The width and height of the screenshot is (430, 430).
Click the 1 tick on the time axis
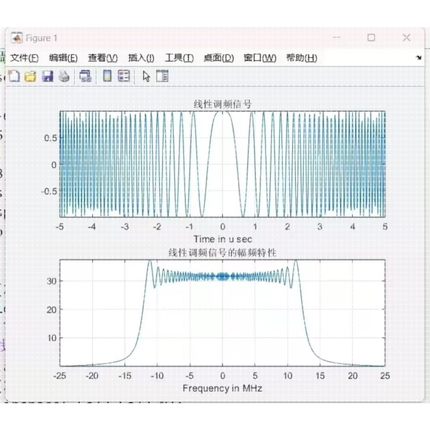pyautogui.click(x=255, y=227)
